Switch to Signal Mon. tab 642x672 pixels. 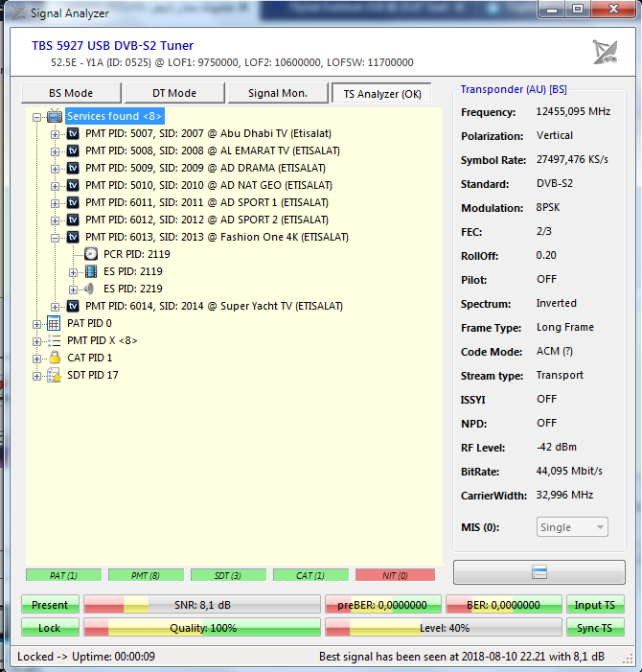tap(277, 93)
